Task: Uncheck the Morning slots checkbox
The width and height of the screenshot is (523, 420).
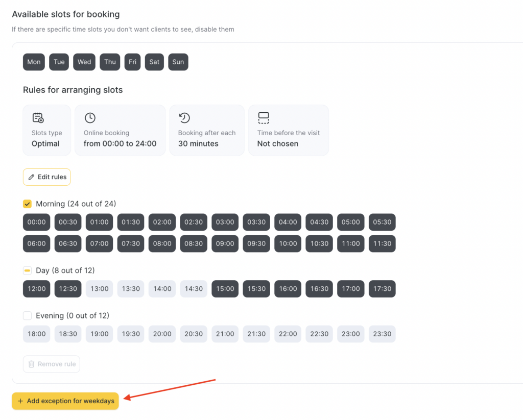Action: 28,204
